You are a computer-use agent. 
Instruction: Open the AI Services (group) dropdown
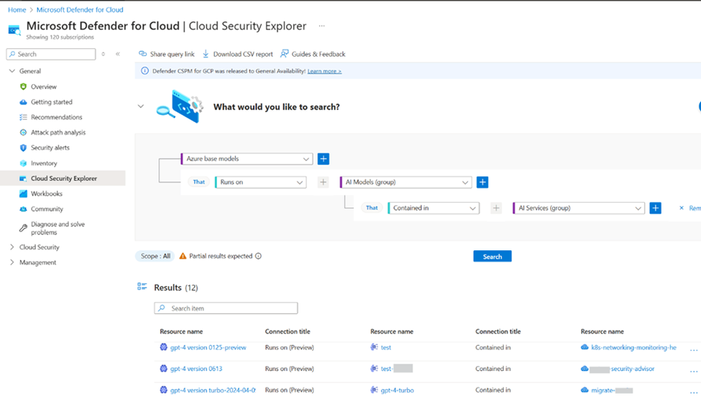[579, 208]
